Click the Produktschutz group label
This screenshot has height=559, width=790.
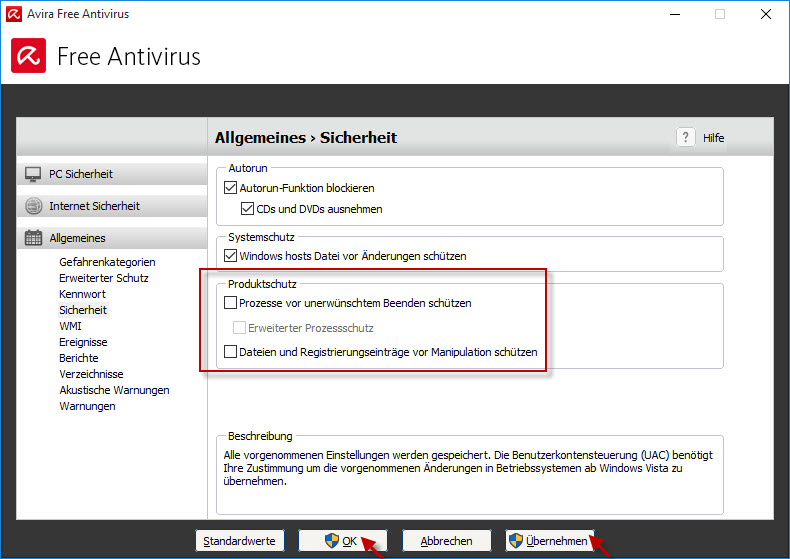click(x=262, y=284)
